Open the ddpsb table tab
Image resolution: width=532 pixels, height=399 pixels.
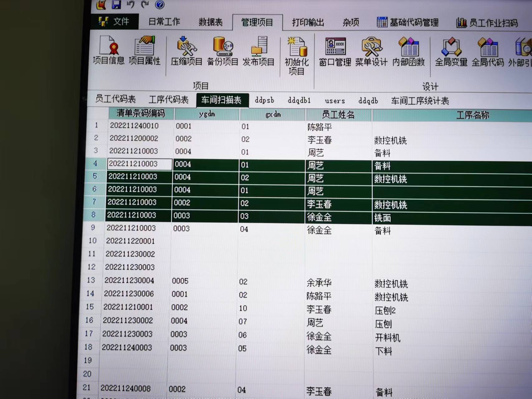(264, 100)
